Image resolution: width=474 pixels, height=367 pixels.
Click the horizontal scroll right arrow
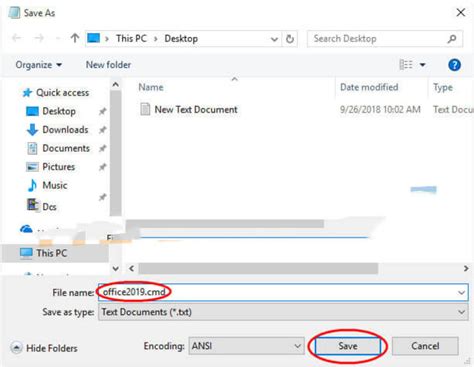click(x=466, y=268)
